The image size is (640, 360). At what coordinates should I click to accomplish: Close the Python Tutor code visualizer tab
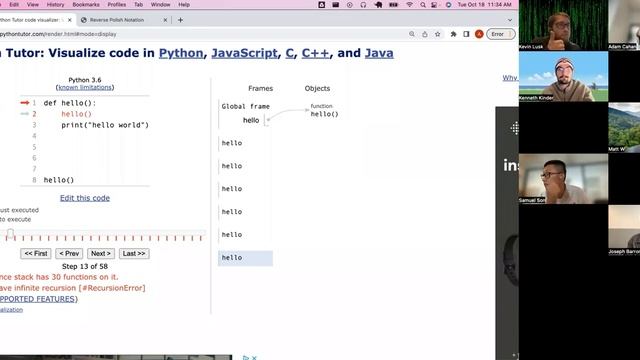coord(70,20)
